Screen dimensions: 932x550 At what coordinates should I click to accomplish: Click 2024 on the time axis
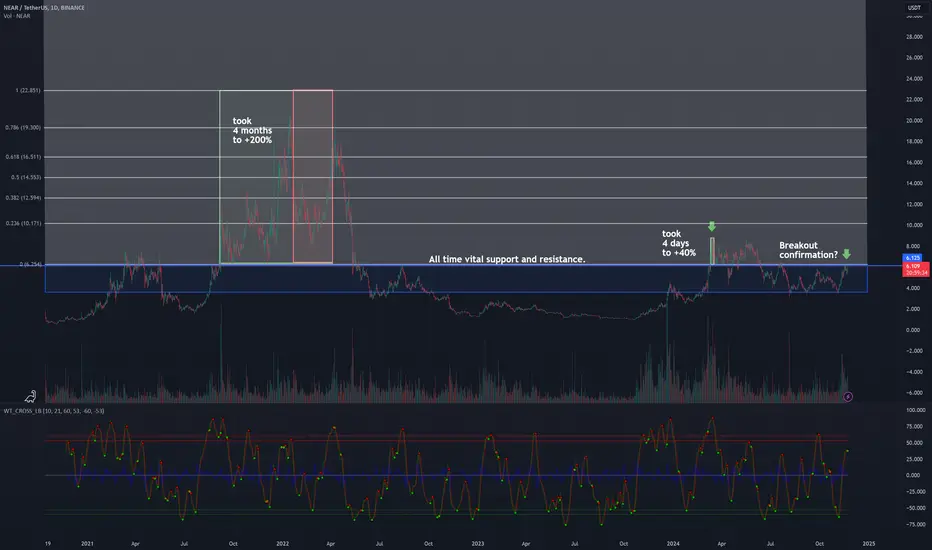click(673, 543)
